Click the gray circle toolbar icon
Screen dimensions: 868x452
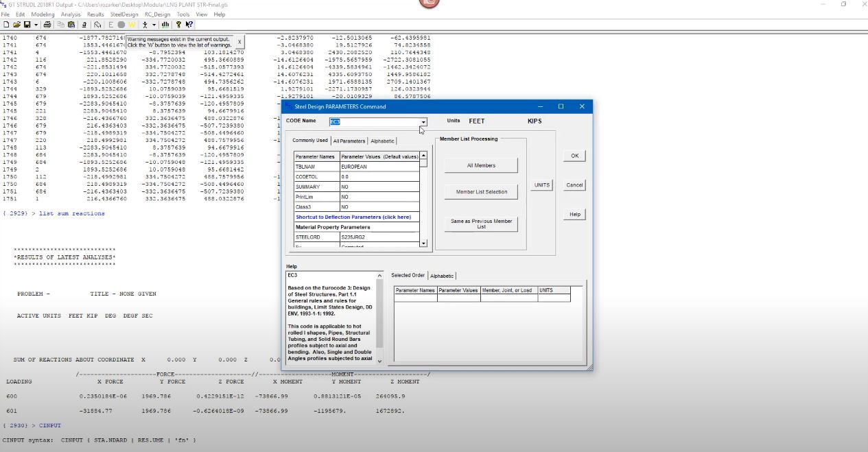point(121,25)
